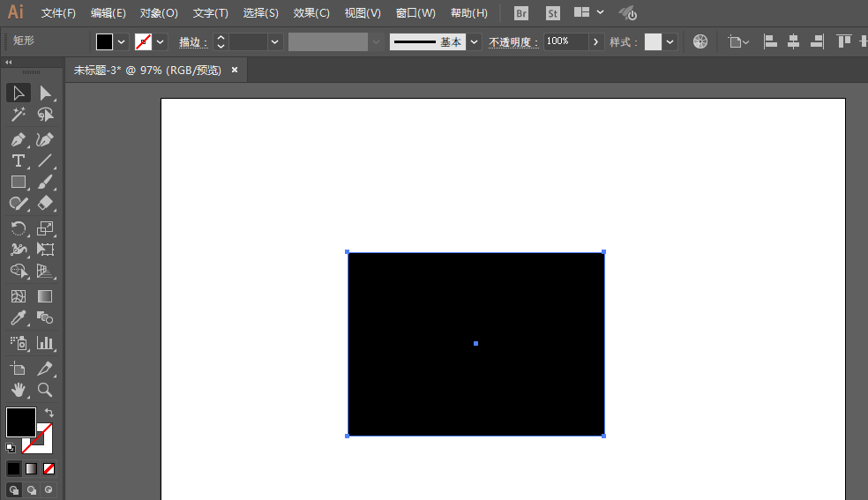Viewport: 868px width, 500px height.
Task: Click Horizontal Align Right icon
Action: [x=817, y=41]
